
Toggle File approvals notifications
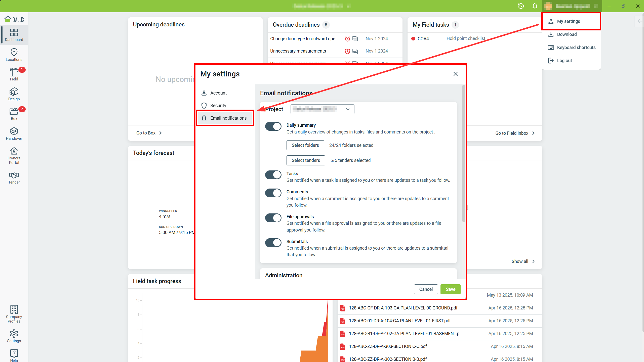coord(273,218)
